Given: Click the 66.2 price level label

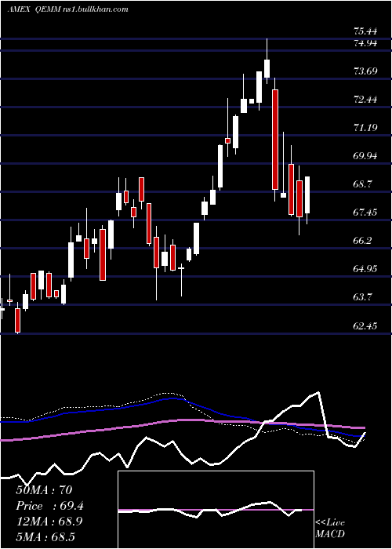Looking at the screenshot, I should (x=363, y=241).
